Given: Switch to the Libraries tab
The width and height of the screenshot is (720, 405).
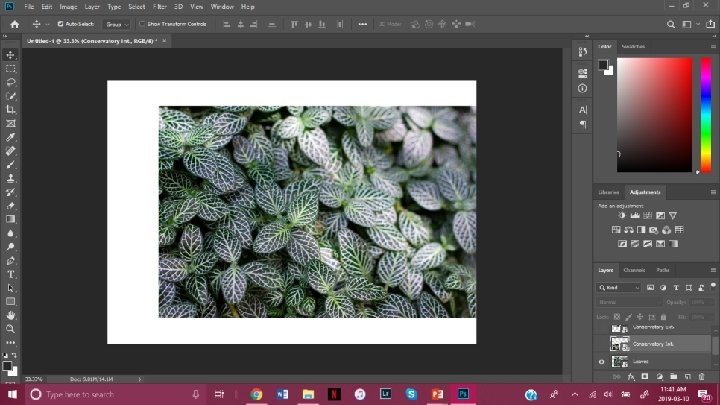Looking at the screenshot, I should pyautogui.click(x=609, y=192).
